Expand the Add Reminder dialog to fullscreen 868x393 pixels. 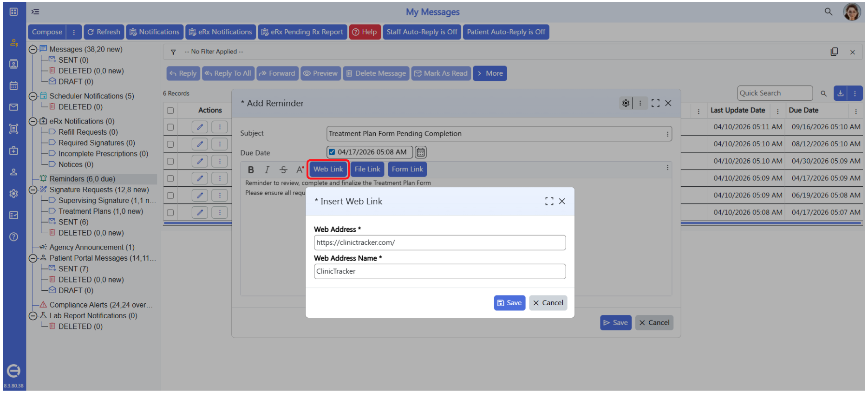655,103
